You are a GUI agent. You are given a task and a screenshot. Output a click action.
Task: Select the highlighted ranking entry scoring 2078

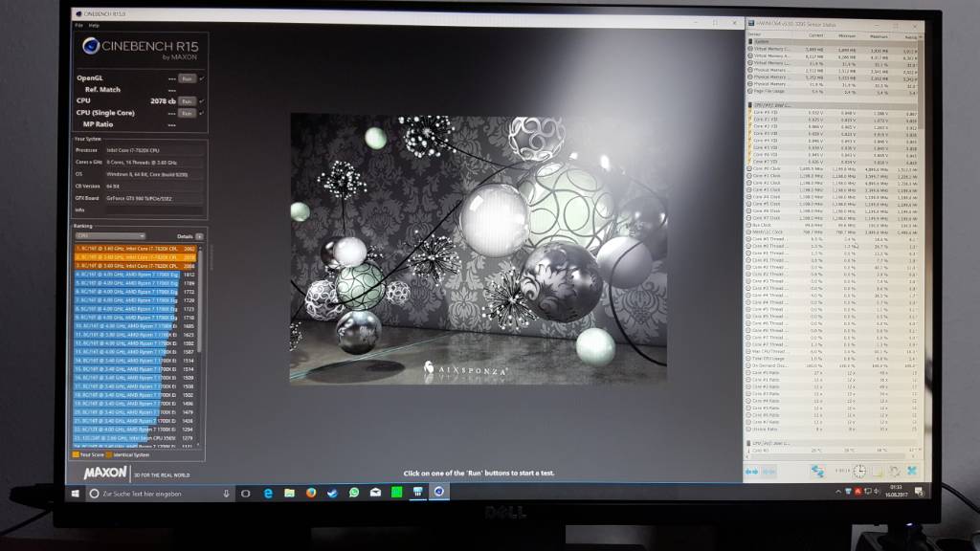point(135,257)
